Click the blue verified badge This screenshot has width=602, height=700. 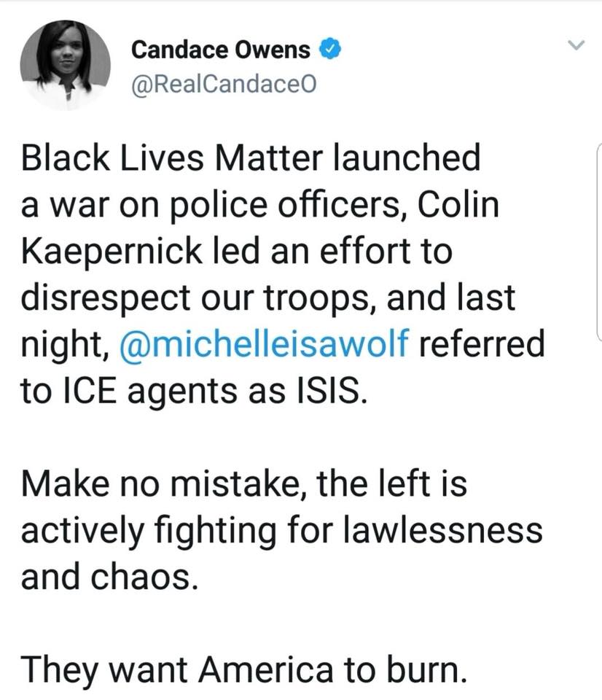pos(329,50)
